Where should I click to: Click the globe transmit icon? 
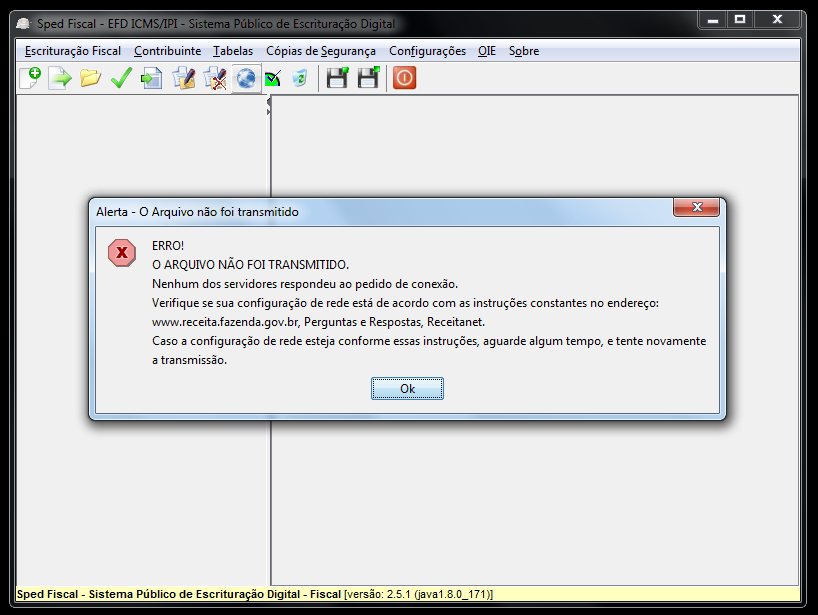[246, 78]
